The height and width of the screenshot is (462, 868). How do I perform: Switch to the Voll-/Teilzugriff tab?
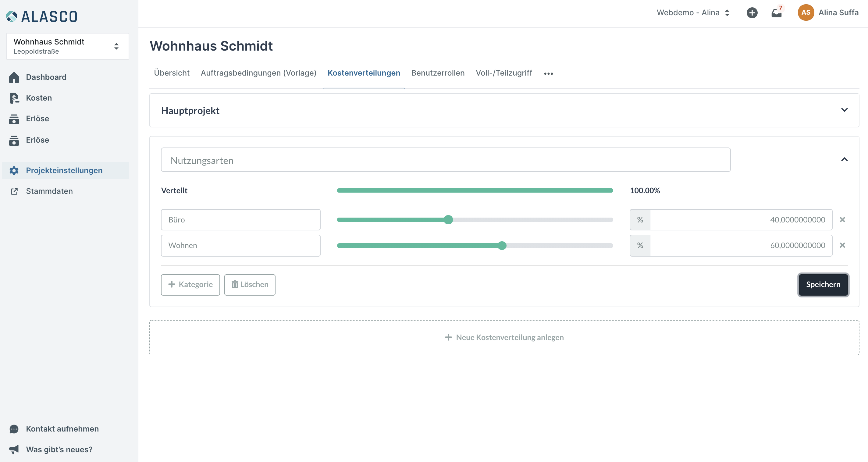[504, 73]
